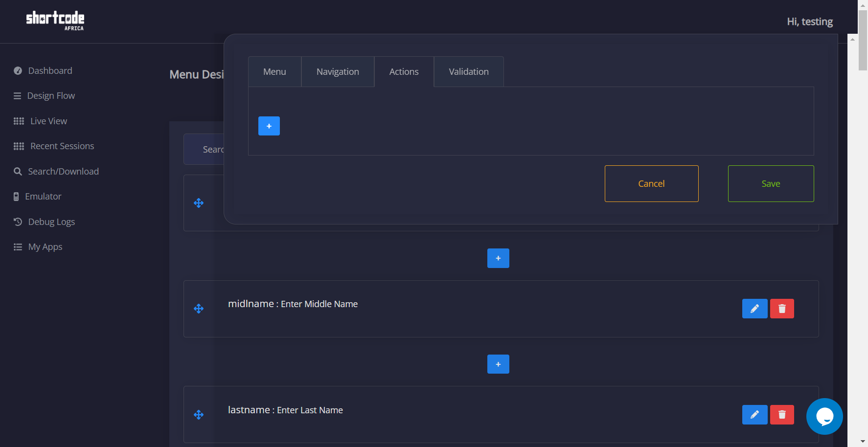868x447 pixels.
Task: Click 'midlname : Enter Middle Name' text
Action: [293, 304]
